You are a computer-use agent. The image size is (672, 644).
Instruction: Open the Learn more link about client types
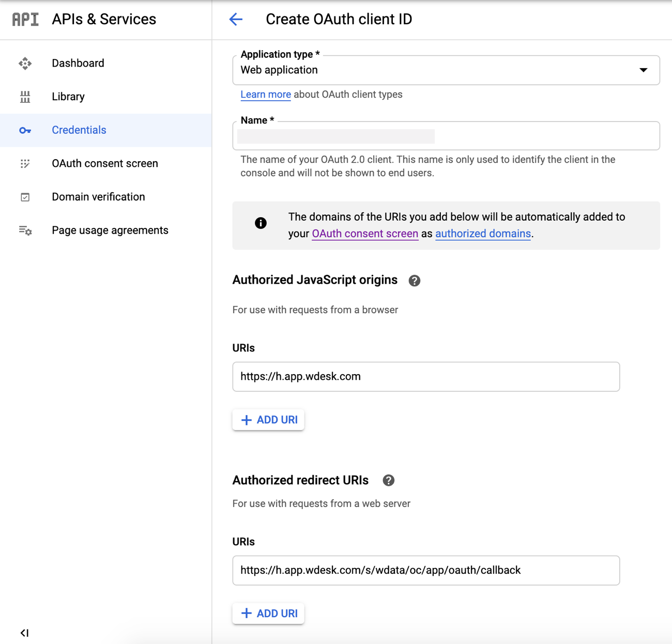pyautogui.click(x=265, y=94)
